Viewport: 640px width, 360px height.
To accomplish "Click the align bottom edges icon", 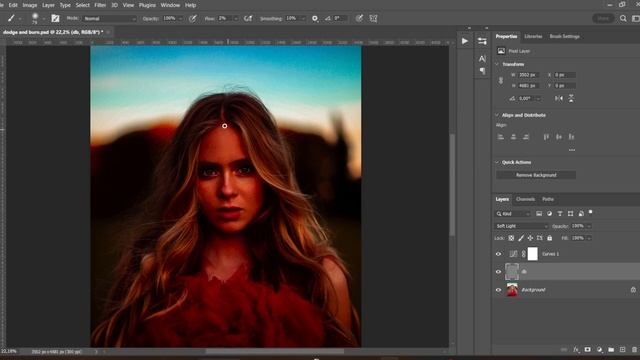I will pos(571,137).
